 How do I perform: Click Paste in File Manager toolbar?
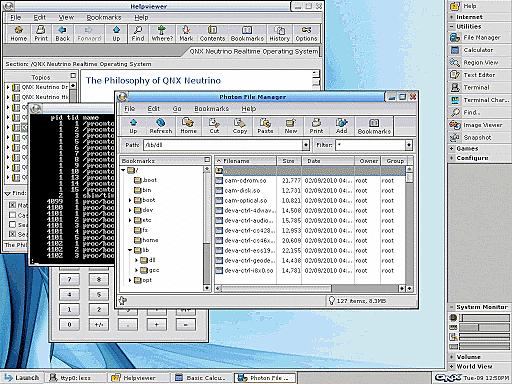click(265, 126)
